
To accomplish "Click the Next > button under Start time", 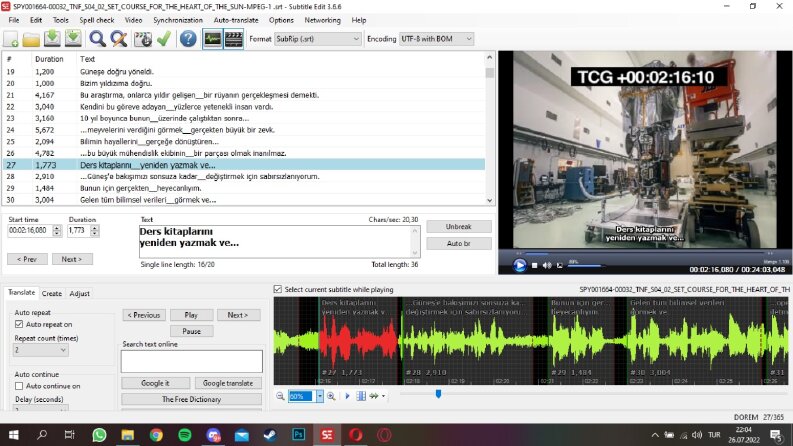I will click(x=72, y=259).
